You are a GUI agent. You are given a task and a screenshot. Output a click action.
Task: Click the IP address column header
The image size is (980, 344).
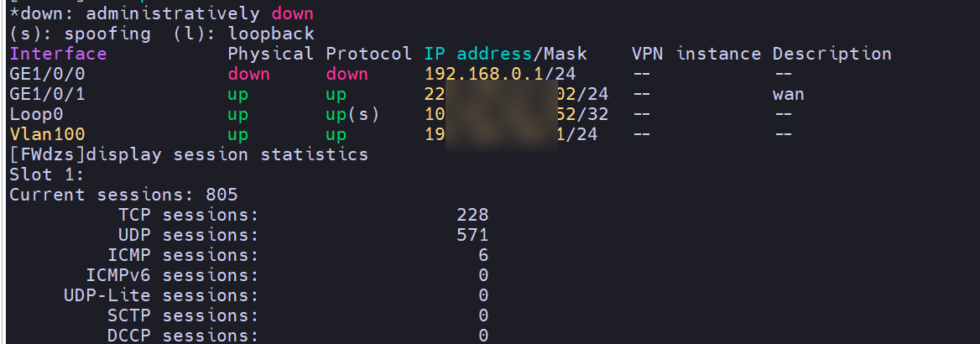click(x=478, y=54)
